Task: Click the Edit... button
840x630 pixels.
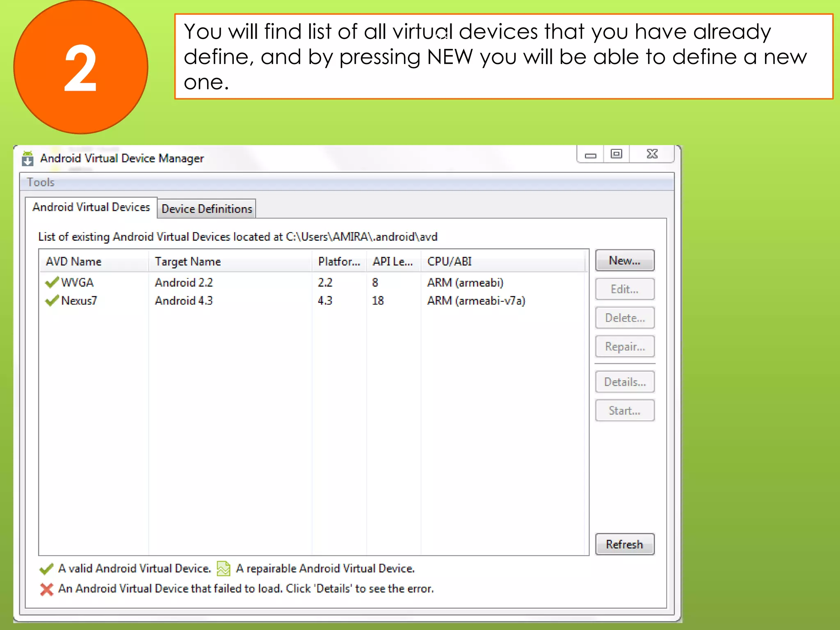Action: 625,289
